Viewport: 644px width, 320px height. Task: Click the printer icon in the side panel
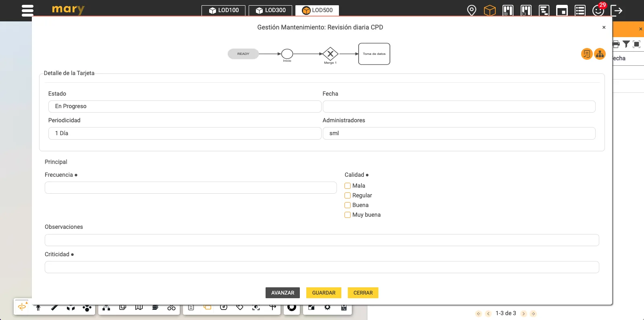tap(616, 44)
